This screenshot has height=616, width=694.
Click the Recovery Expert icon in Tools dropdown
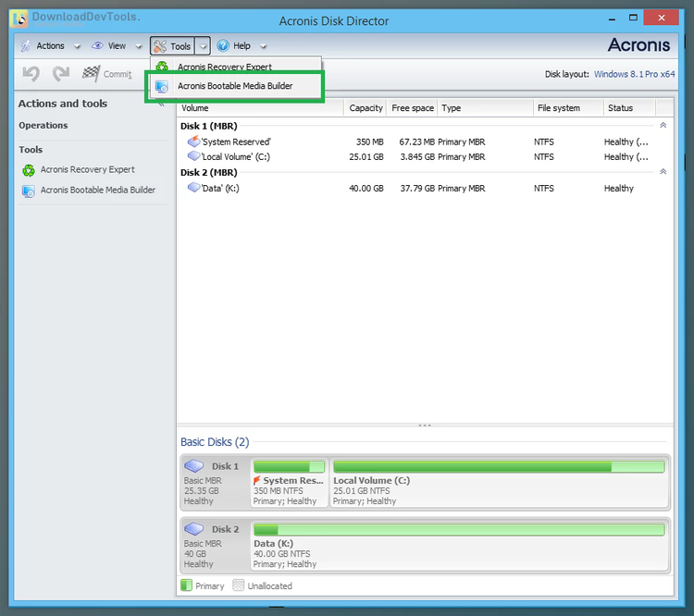click(x=162, y=66)
